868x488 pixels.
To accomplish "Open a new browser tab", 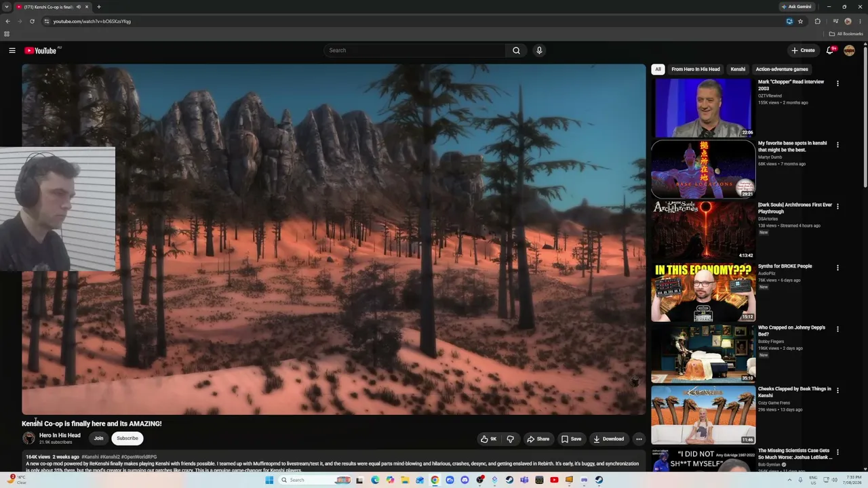I will [99, 7].
